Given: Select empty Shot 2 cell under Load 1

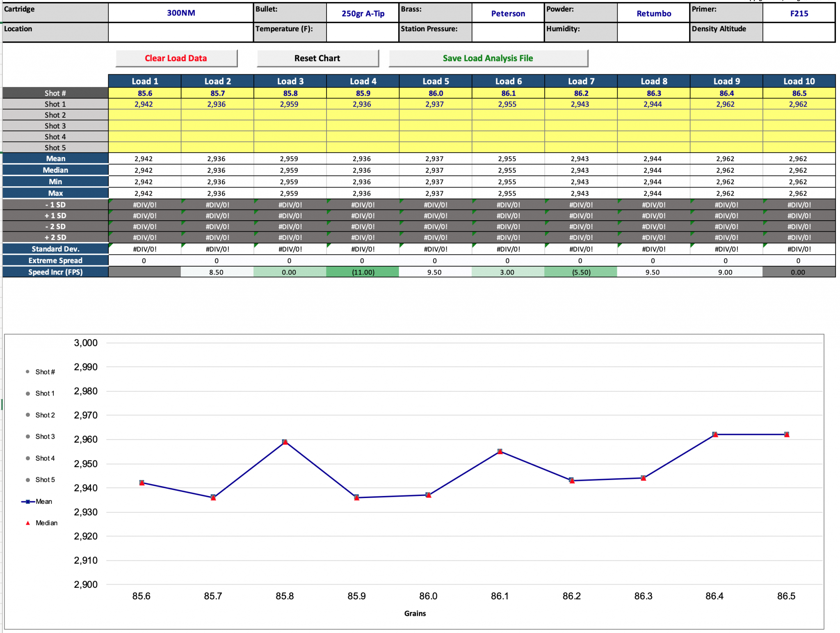Looking at the screenshot, I should click(x=145, y=115).
